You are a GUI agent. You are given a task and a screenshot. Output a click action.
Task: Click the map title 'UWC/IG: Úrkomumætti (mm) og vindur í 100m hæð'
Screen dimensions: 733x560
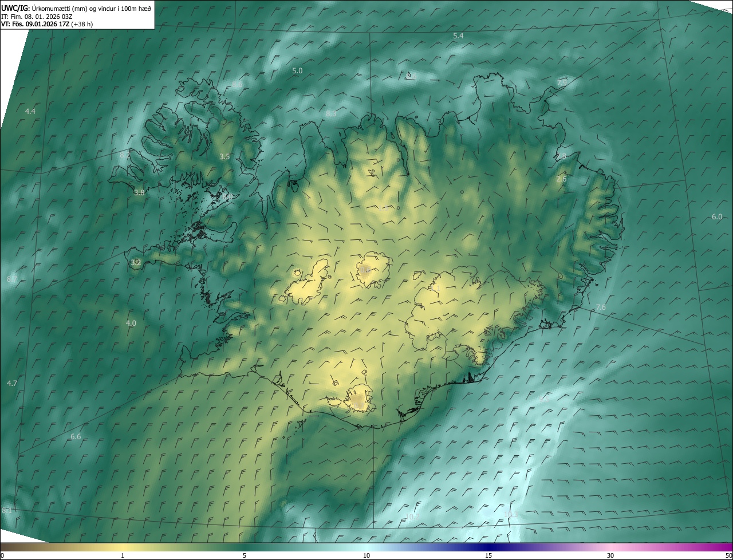tap(76, 8)
